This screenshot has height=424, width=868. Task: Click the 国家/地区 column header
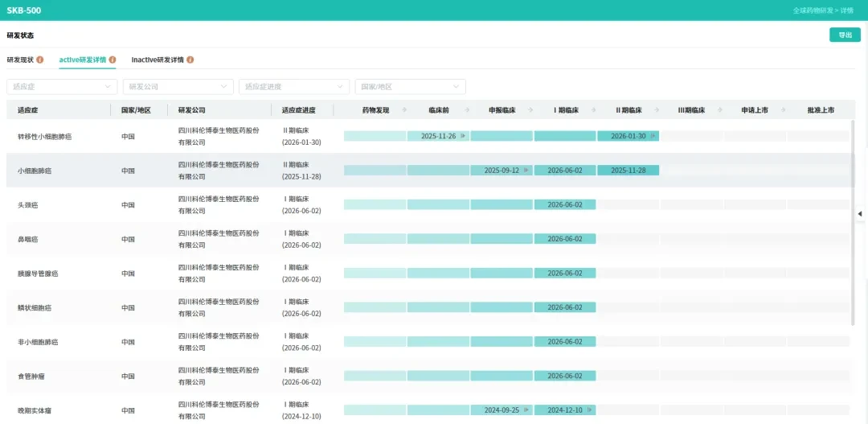[136, 110]
